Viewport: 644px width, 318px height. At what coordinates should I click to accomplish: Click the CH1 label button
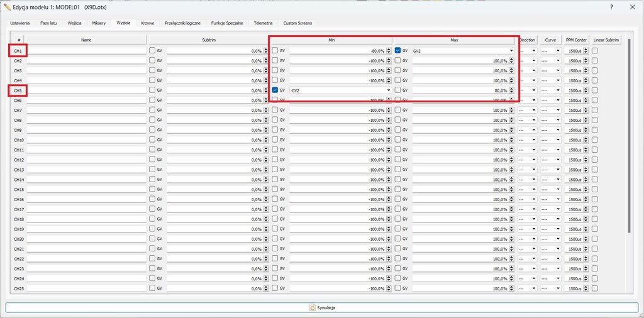pos(18,50)
